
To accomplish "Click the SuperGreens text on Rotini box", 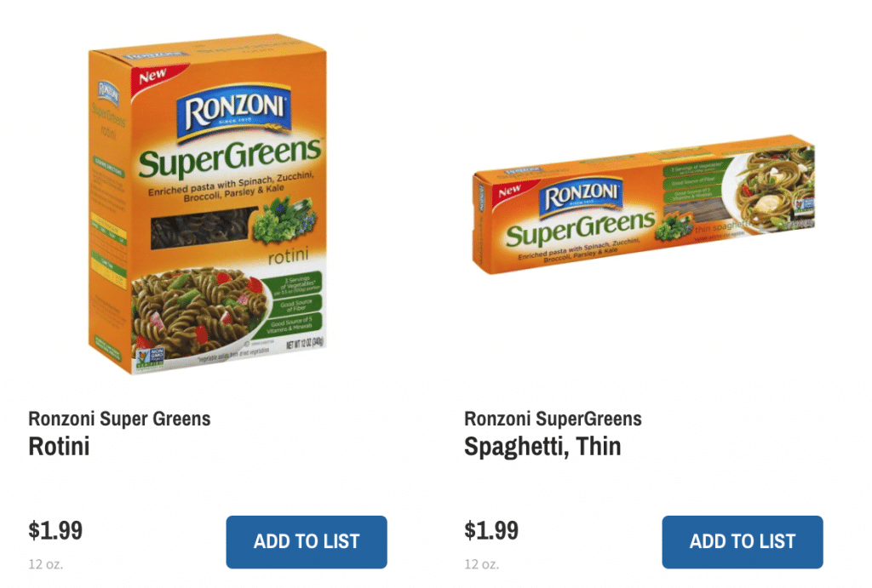I will point(230,157).
